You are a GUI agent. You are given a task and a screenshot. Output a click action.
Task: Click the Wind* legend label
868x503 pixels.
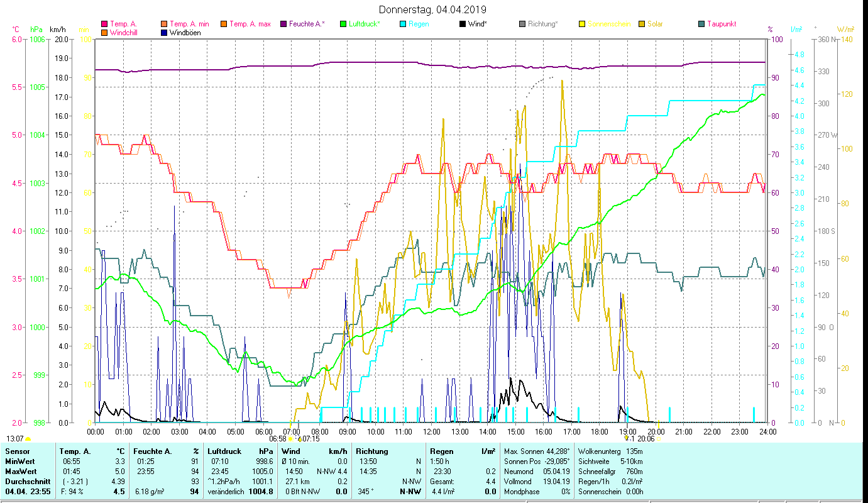click(478, 25)
